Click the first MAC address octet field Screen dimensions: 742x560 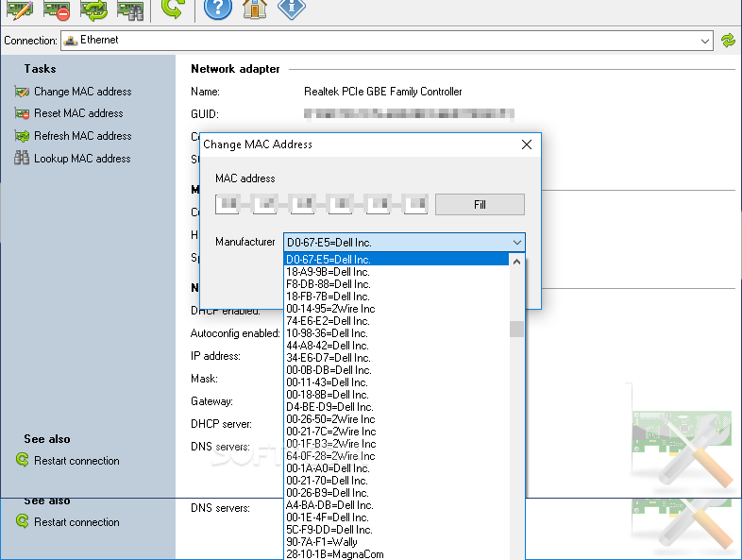pos(228,204)
